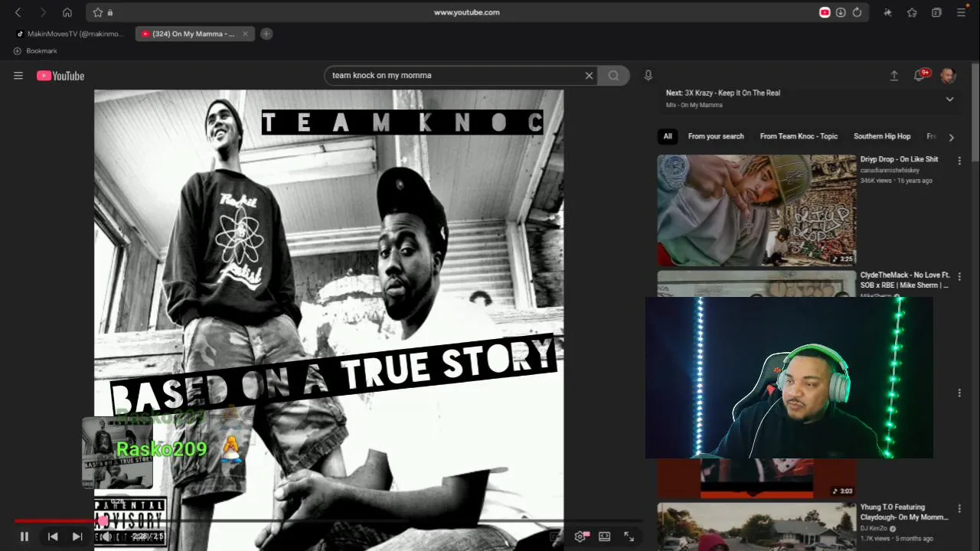Viewport: 980px width, 551px height.
Task: Click the YouTube upload arrow icon
Action: click(x=893, y=76)
